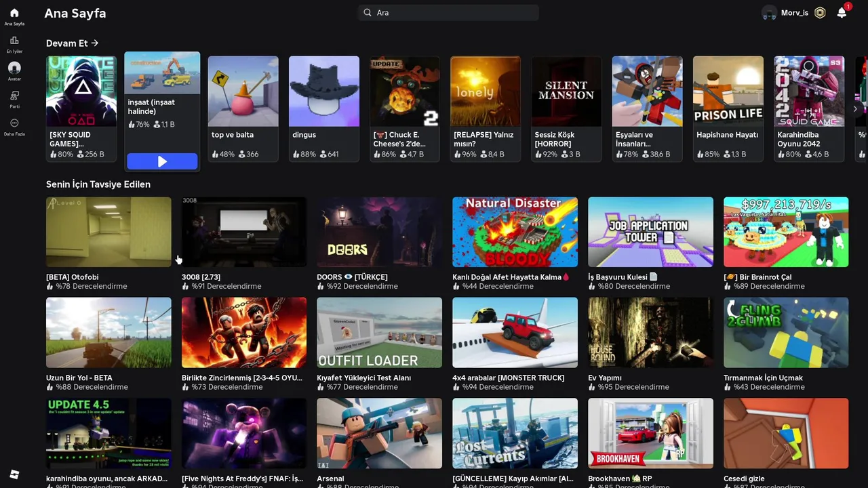Screen dimensions: 868x488
Task: Open the Brookhaven RP thumbnail
Action: click(x=650, y=433)
